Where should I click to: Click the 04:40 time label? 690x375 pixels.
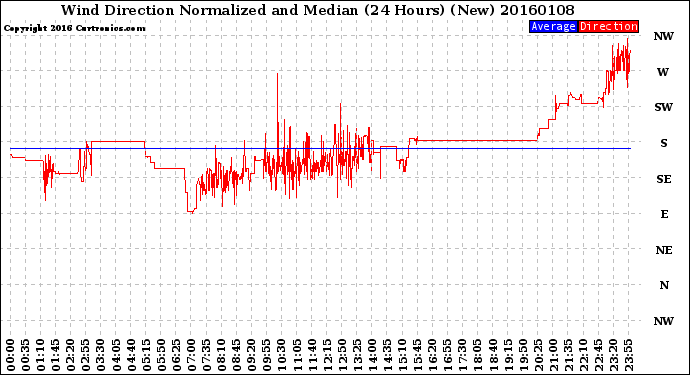pos(131,355)
